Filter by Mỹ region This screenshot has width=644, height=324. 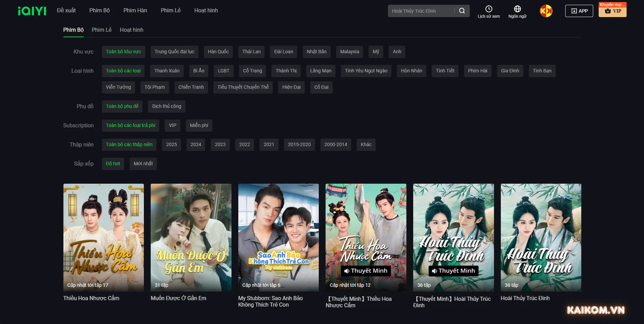(376, 52)
